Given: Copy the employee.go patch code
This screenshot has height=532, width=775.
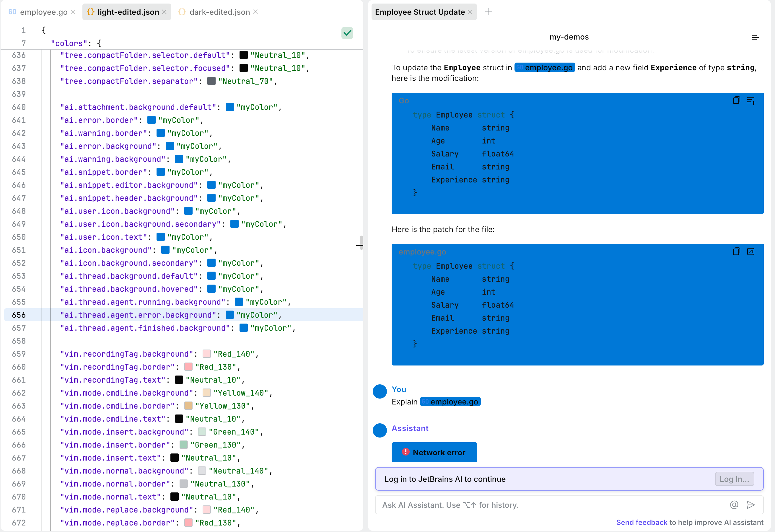Looking at the screenshot, I should pyautogui.click(x=736, y=251).
